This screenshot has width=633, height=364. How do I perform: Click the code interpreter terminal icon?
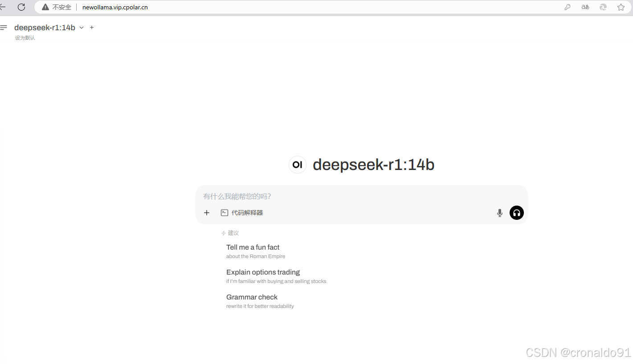coord(225,213)
